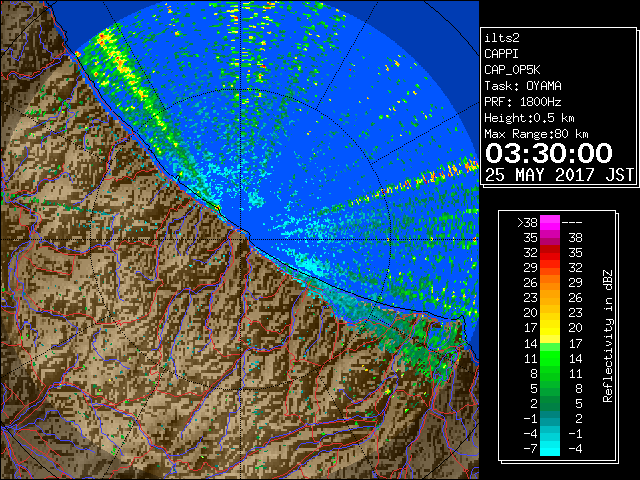Select the date "25 MAY 2017 JST"

click(x=559, y=175)
